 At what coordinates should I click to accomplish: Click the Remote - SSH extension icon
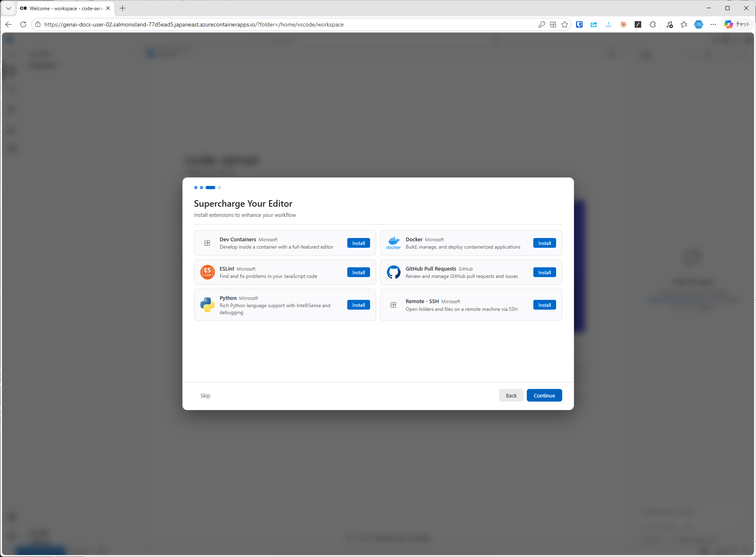click(x=393, y=305)
